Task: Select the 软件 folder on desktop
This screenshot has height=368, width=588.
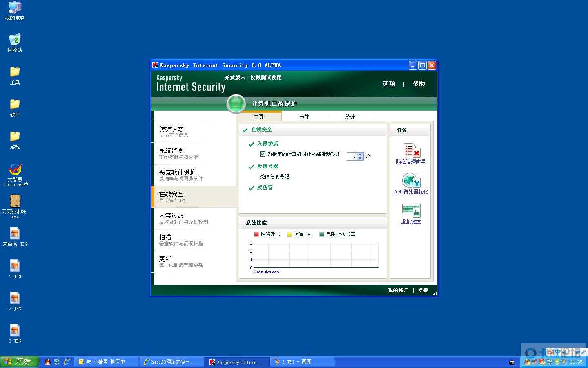Action: tap(15, 108)
